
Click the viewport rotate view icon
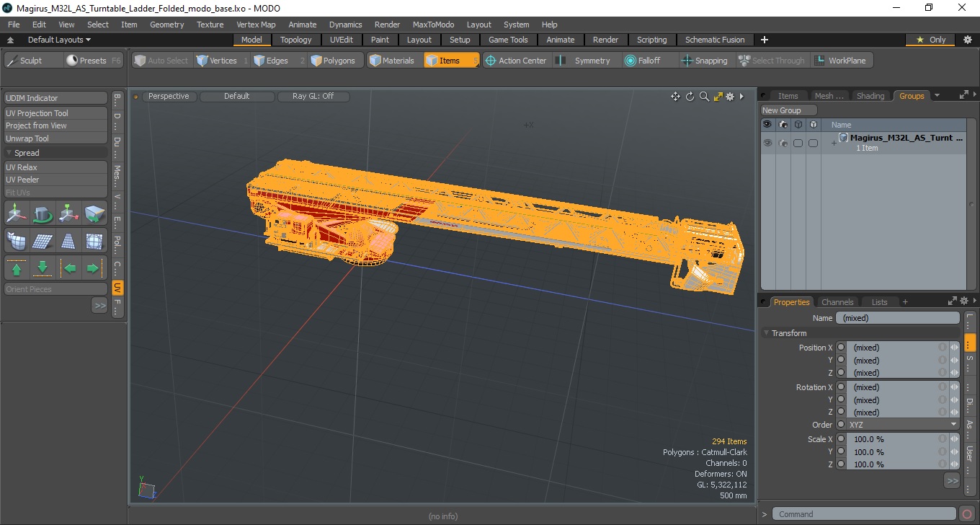coord(690,97)
